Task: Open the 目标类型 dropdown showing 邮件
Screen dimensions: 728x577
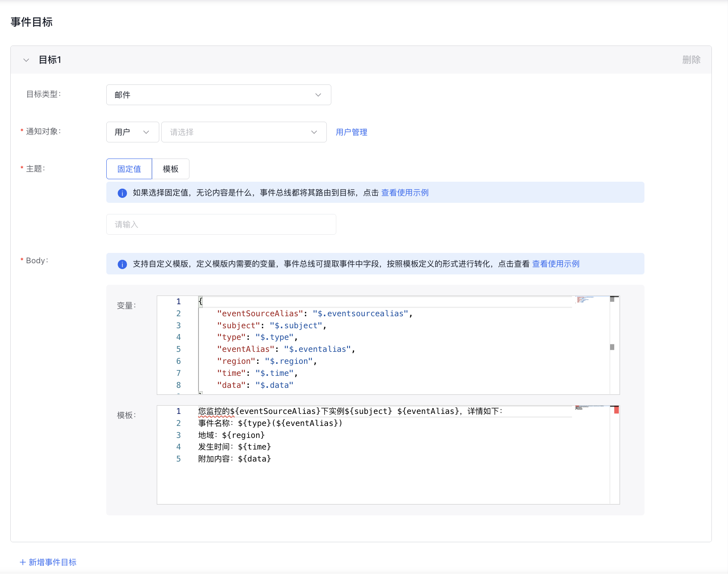Action: pyautogui.click(x=218, y=95)
